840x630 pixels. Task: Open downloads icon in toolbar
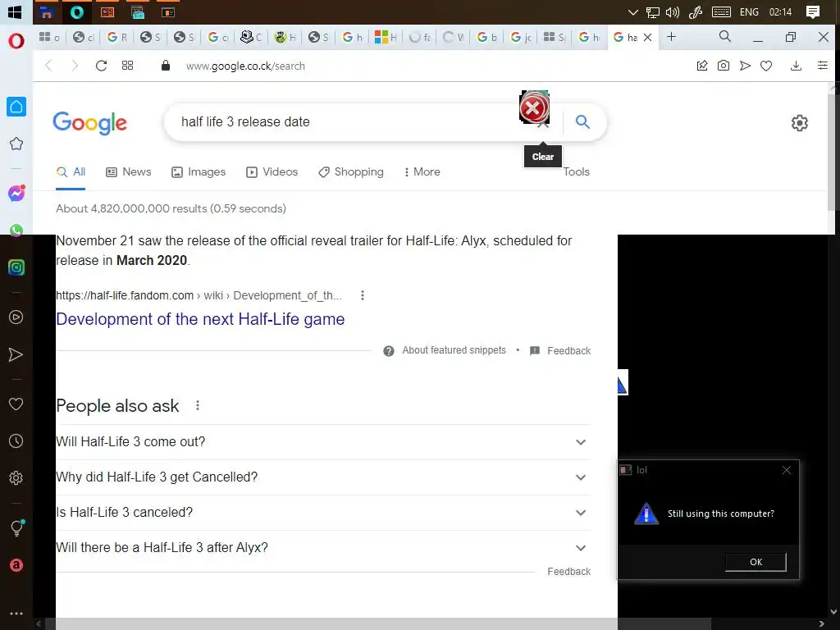point(796,66)
